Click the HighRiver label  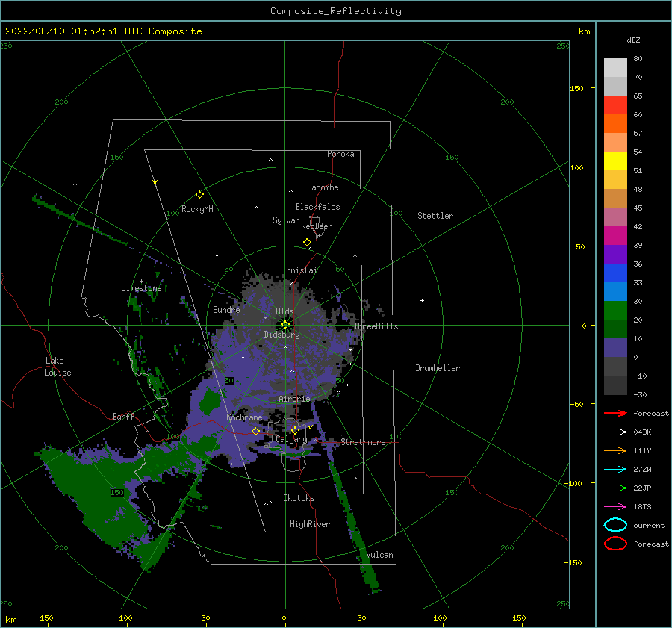(x=310, y=524)
